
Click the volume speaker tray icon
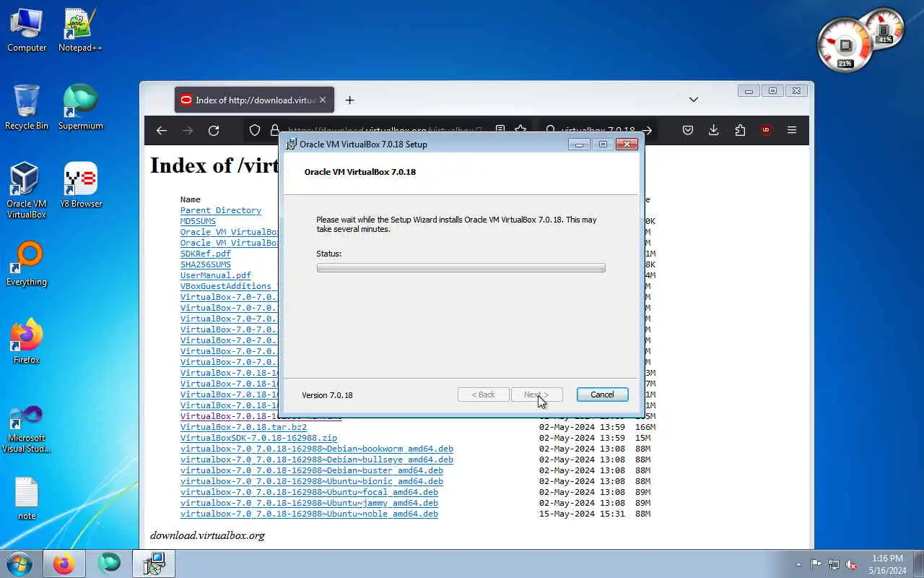pyautogui.click(x=851, y=564)
